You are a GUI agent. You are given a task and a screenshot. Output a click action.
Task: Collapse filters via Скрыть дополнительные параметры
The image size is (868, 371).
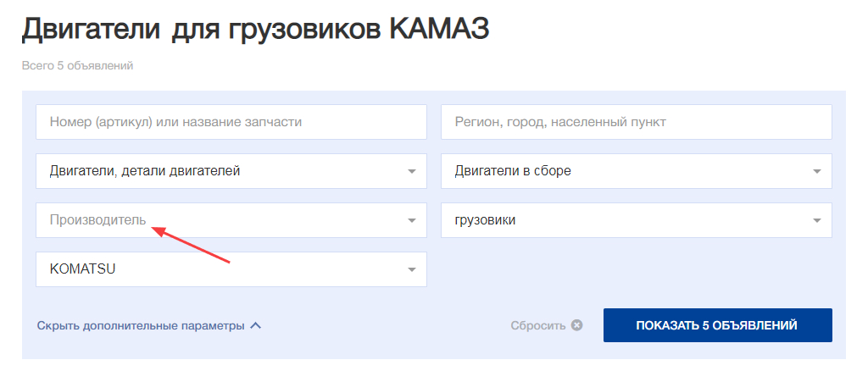pos(141,325)
